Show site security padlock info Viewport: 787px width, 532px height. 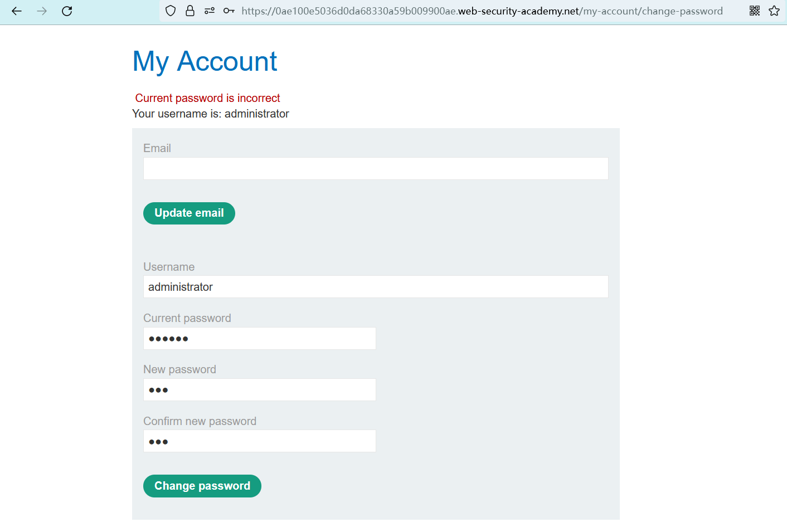click(x=190, y=11)
